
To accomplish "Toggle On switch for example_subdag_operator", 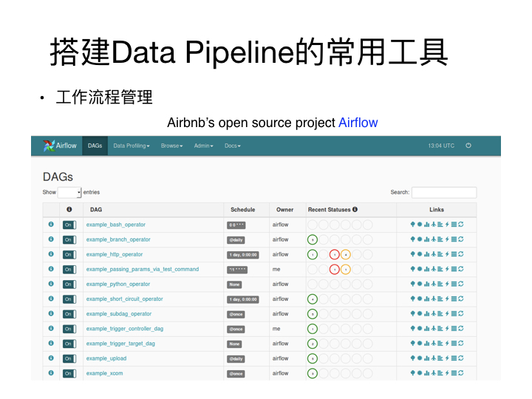I will click(x=69, y=314).
